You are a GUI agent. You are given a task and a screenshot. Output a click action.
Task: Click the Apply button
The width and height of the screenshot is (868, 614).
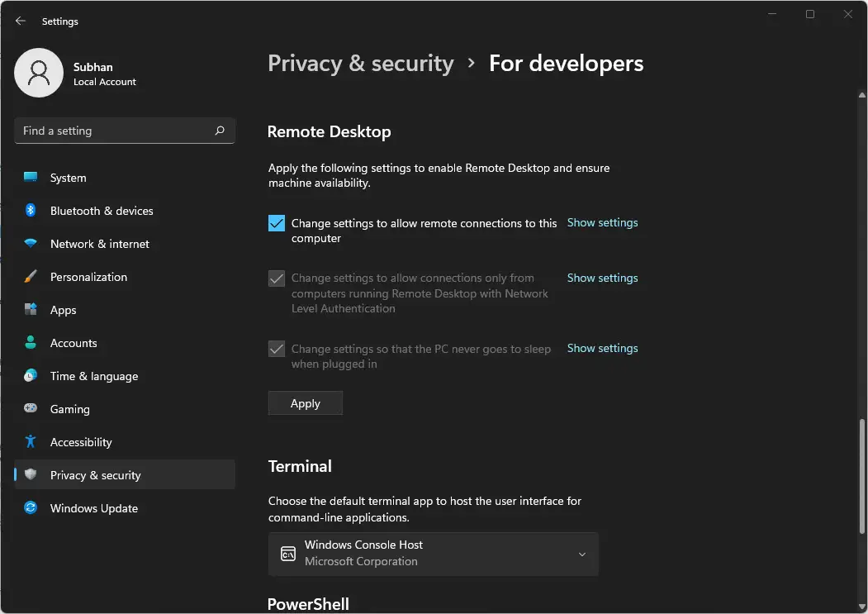coord(306,403)
